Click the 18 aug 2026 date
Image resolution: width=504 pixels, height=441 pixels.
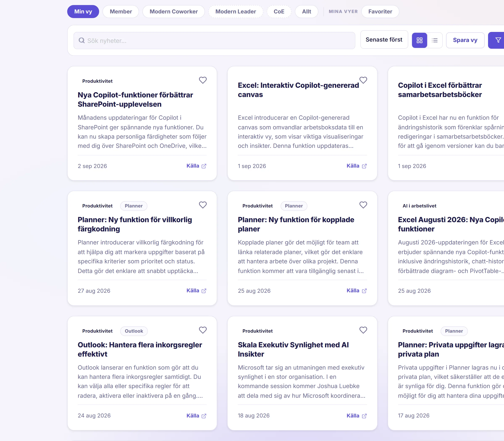tap(254, 416)
